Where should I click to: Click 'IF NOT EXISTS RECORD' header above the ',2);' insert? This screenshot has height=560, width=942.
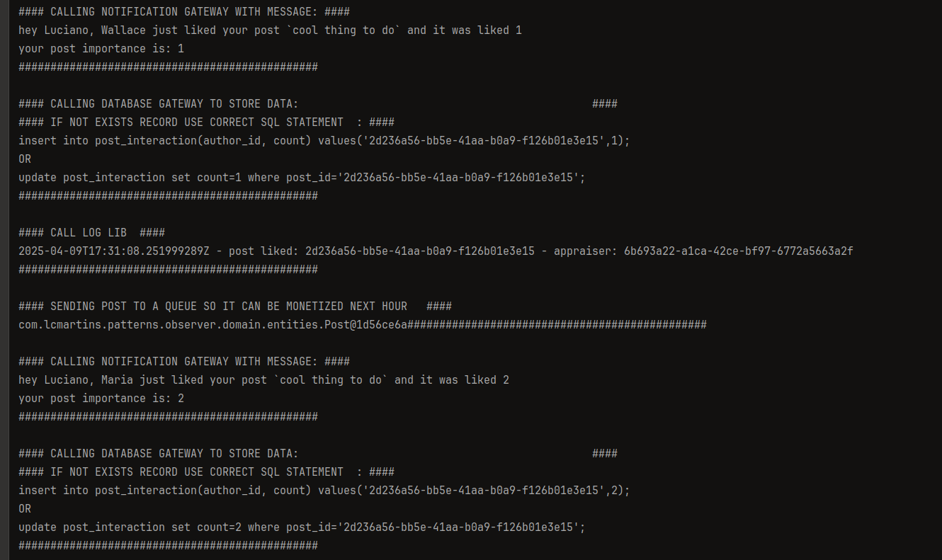tap(206, 472)
